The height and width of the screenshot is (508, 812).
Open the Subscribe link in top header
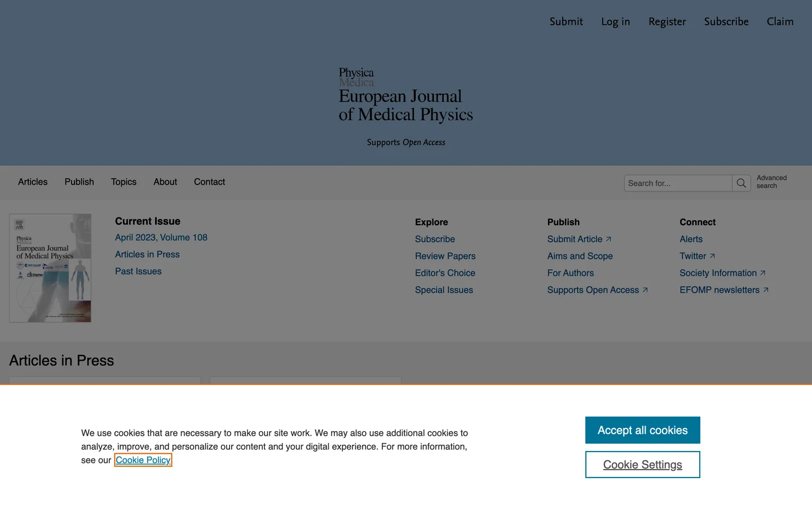pos(726,21)
